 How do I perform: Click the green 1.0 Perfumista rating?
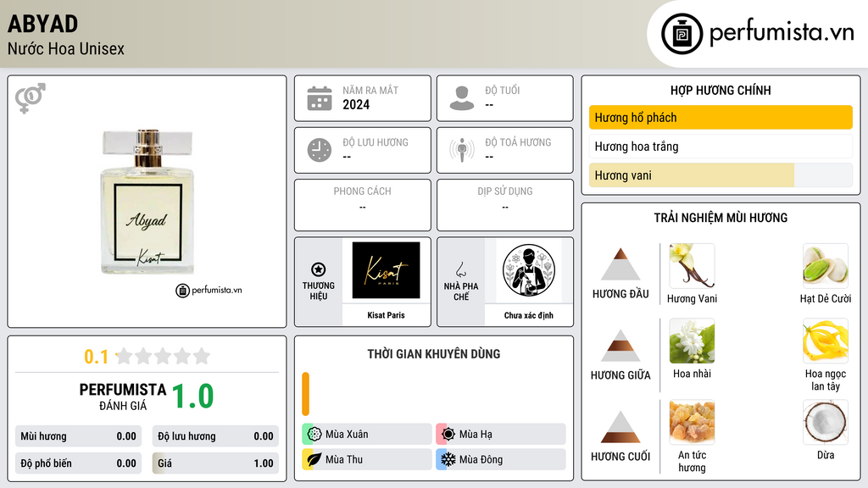[x=192, y=396]
